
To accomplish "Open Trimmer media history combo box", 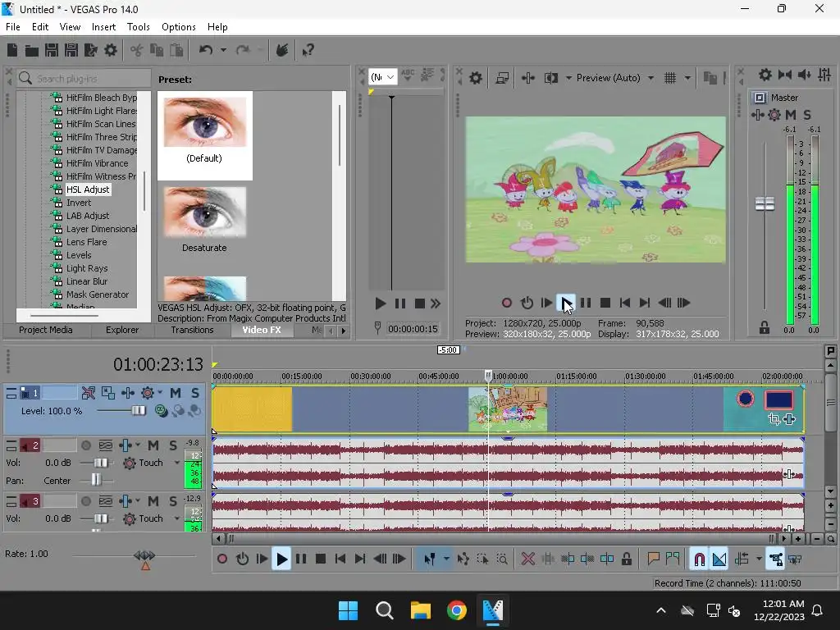I will pos(383,77).
